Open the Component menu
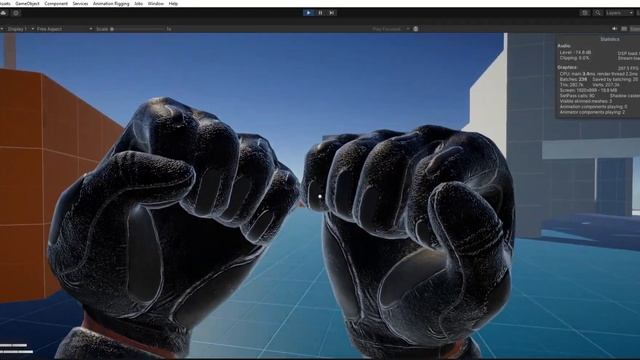This screenshot has height=360, width=640. [x=56, y=3]
